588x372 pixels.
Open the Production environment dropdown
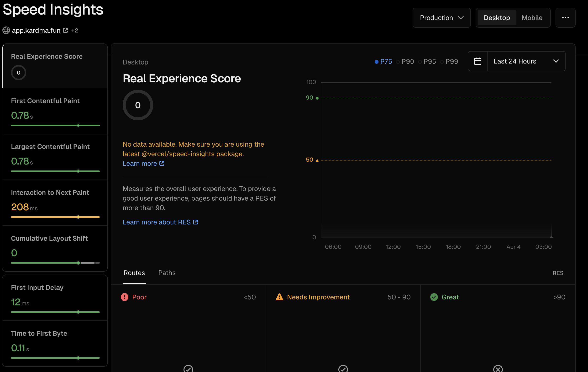click(441, 17)
